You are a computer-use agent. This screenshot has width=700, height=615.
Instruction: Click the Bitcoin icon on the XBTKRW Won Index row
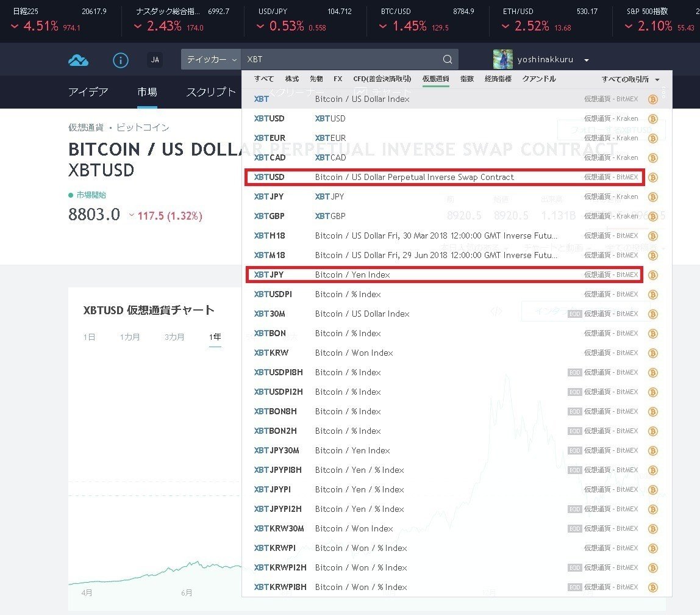653,353
